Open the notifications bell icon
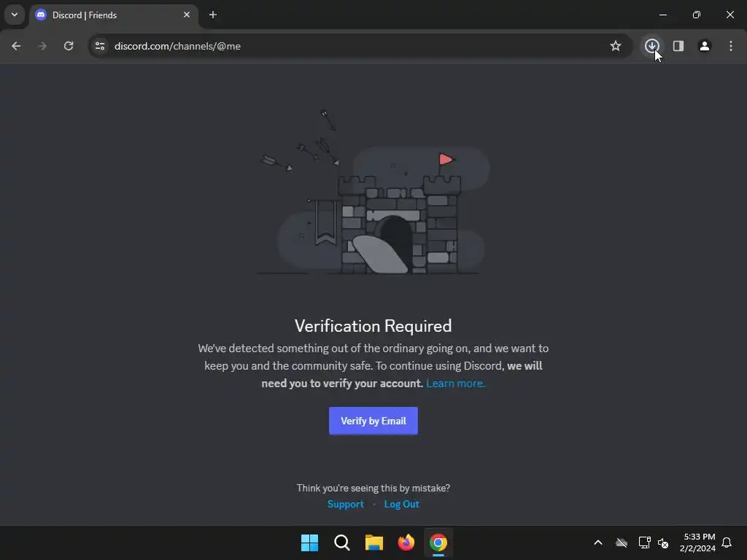 (x=727, y=542)
